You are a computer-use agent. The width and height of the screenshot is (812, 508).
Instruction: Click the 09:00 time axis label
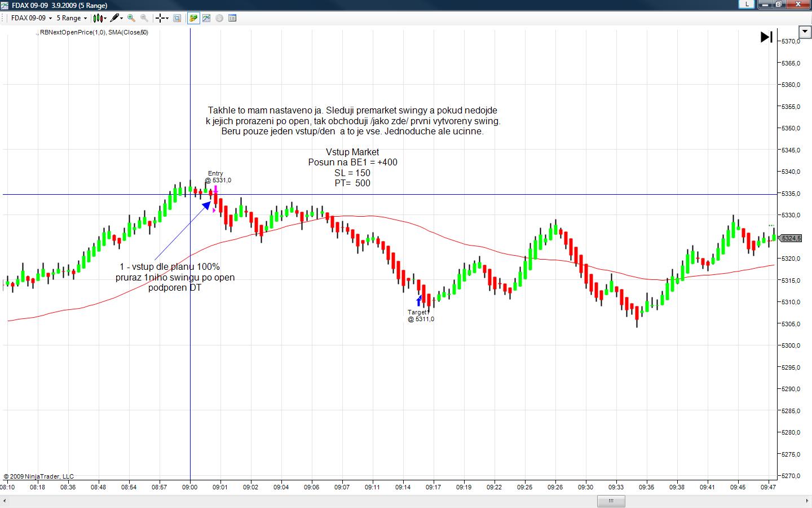(x=190, y=487)
